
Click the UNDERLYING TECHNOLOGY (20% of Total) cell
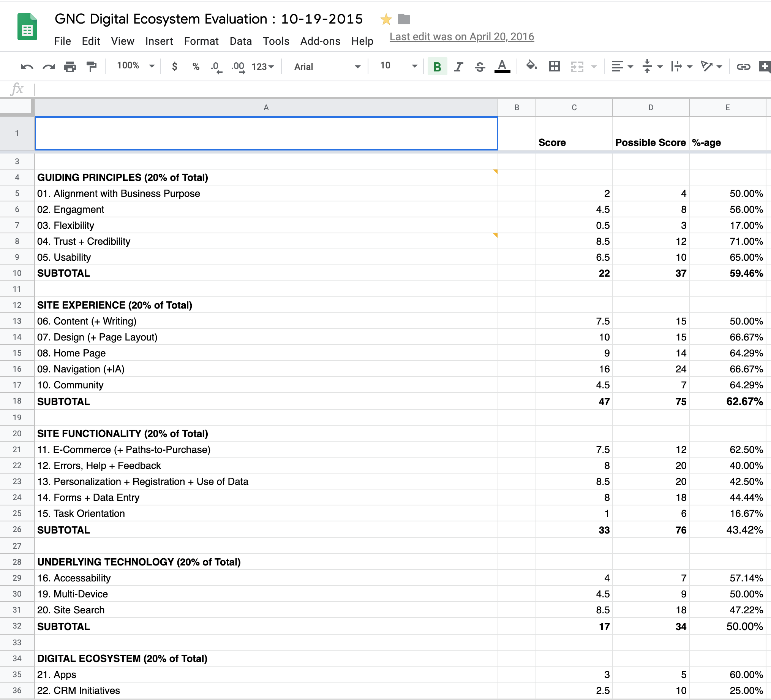click(266, 562)
